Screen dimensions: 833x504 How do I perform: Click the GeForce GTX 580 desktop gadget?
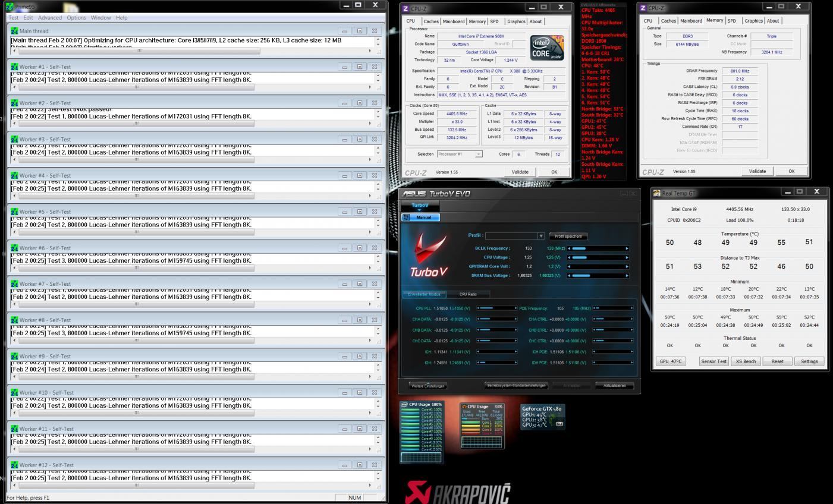click(x=542, y=417)
